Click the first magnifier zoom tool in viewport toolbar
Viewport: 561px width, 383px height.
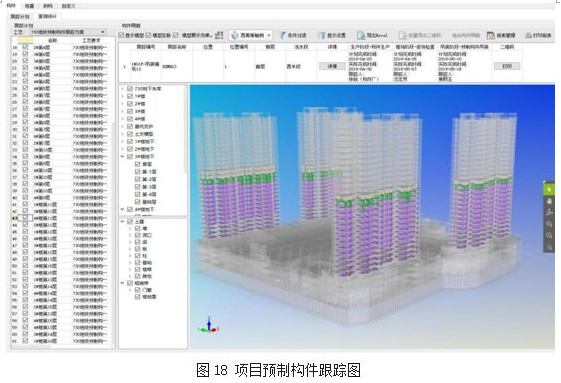[548, 224]
